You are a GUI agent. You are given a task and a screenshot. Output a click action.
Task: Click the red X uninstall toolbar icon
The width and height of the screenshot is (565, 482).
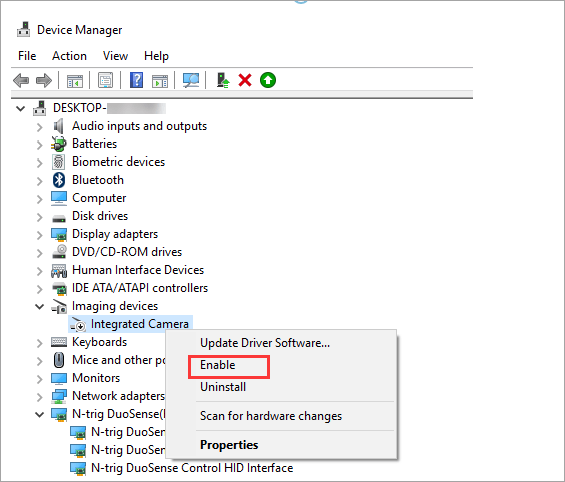245,80
